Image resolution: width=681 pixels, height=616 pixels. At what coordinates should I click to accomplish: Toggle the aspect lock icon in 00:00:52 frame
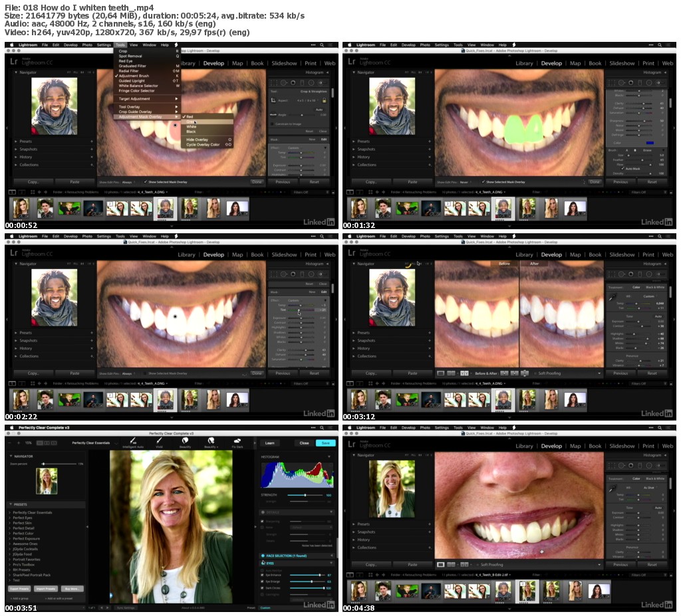(x=324, y=100)
